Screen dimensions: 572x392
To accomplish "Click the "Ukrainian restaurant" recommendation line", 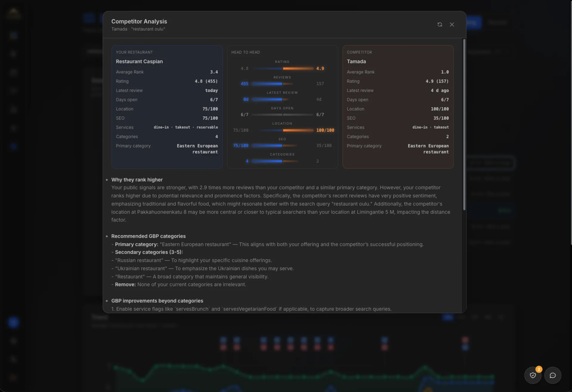I will [x=203, y=268].
